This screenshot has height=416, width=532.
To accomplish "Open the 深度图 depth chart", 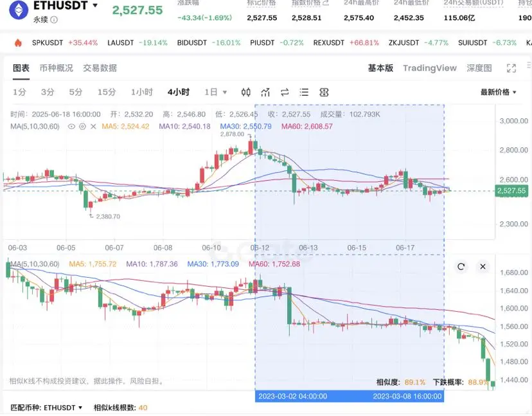I will coord(479,68).
